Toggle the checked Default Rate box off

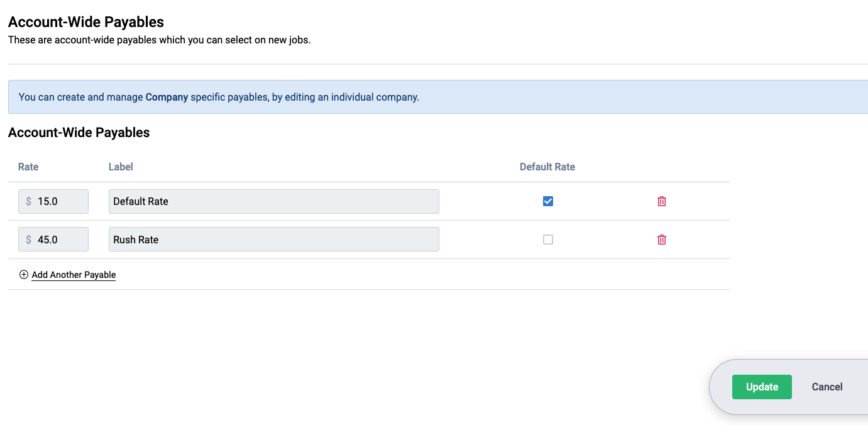tap(547, 201)
